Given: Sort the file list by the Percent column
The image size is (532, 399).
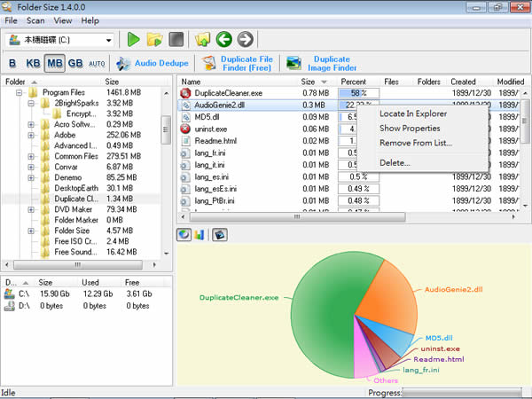Looking at the screenshot, I should coord(353,82).
